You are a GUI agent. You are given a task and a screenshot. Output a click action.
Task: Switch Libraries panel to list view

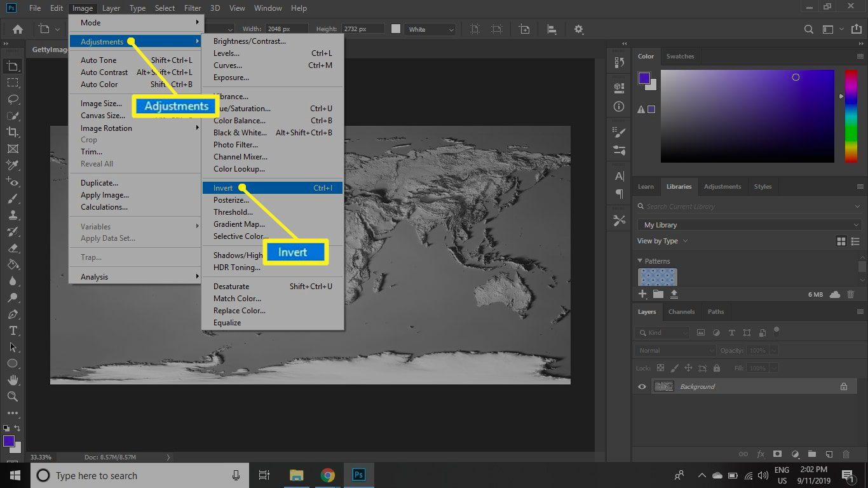pos(855,241)
